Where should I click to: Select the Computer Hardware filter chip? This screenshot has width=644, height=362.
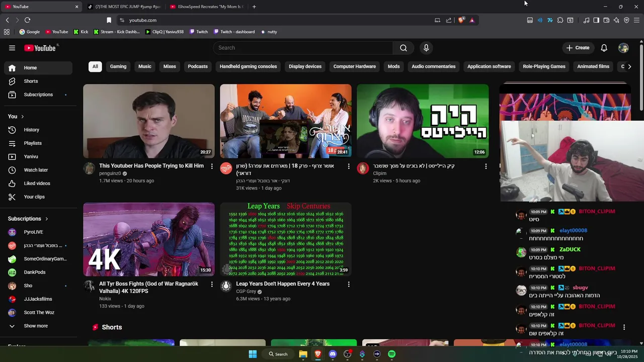(x=355, y=66)
